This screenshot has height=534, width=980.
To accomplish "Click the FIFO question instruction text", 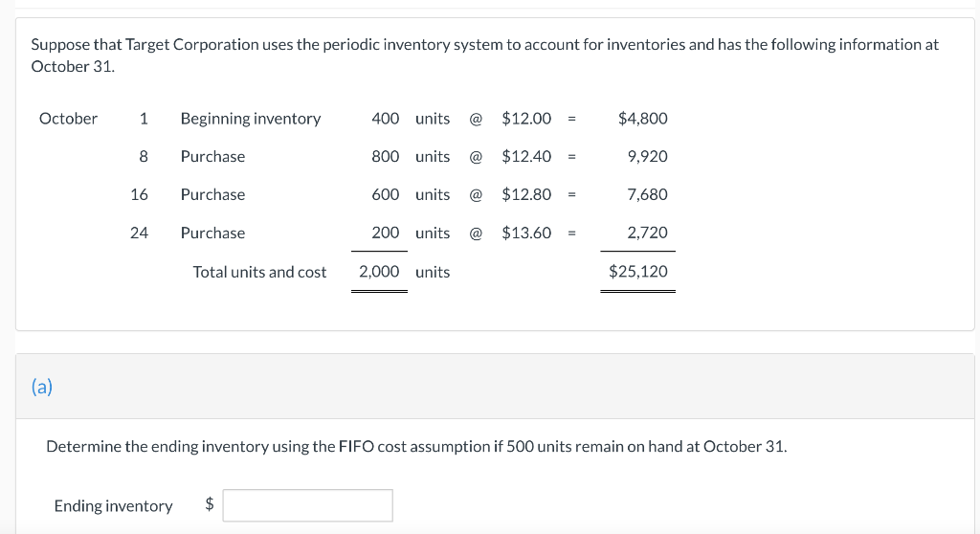I will [416, 447].
